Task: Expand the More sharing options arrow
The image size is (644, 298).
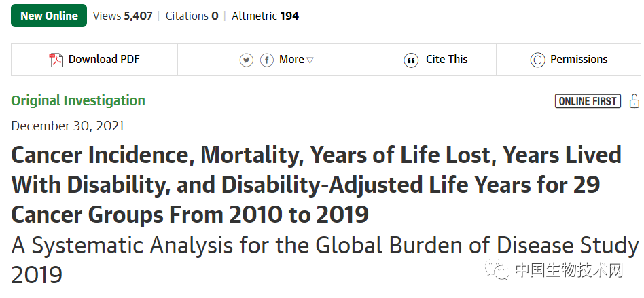Action: point(310,60)
